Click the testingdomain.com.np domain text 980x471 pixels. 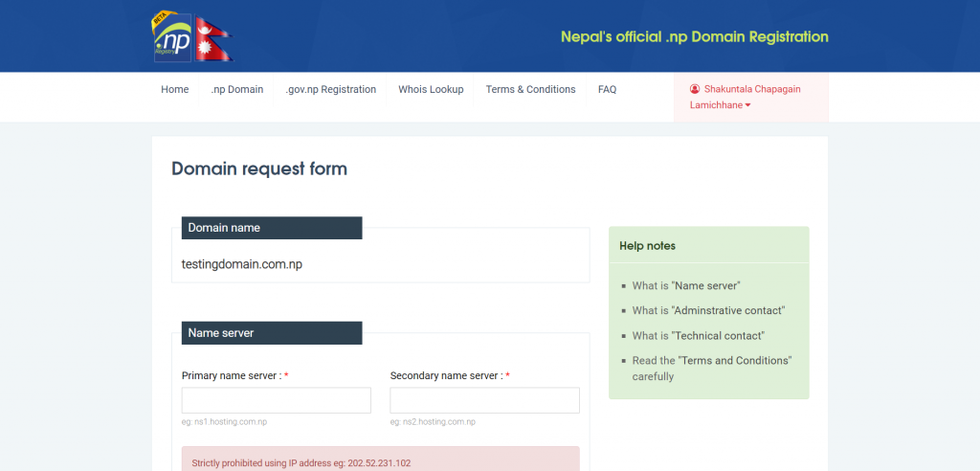point(242,264)
